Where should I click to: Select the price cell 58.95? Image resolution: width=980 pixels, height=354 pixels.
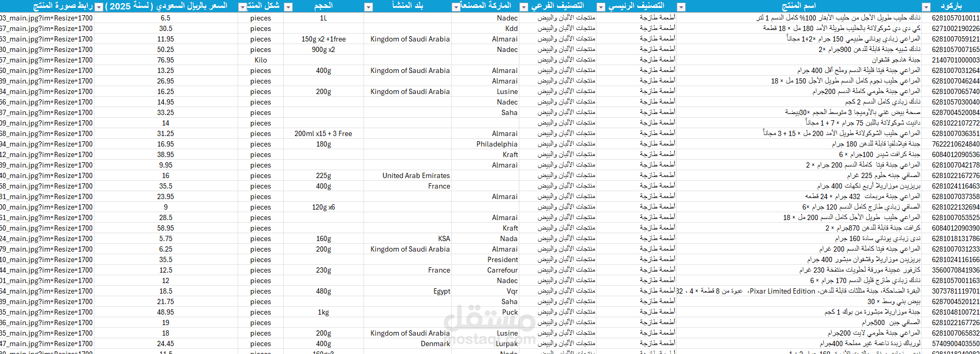[x=166, y=228]
